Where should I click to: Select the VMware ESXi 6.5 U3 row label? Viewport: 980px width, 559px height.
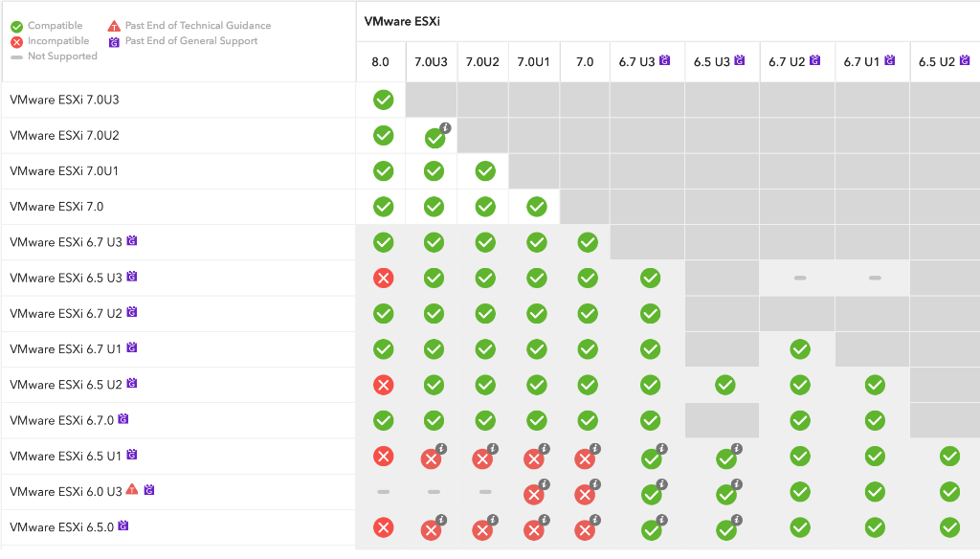[x=66, y=278]
